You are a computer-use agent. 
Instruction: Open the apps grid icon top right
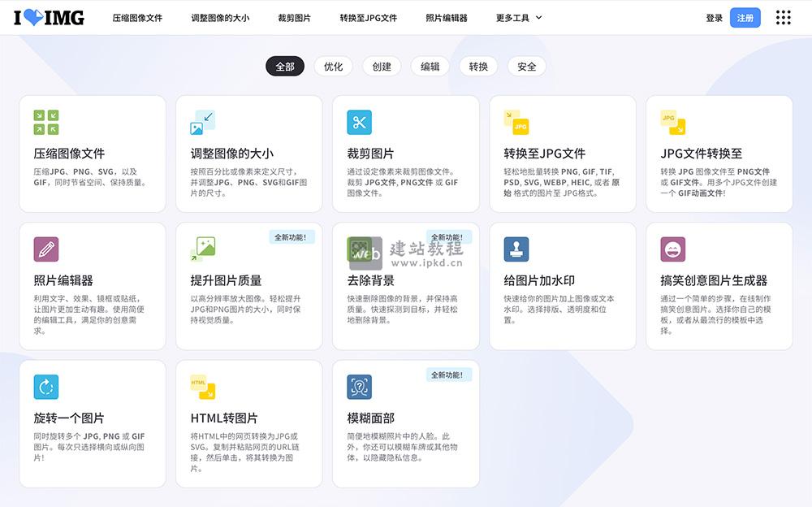tap(784, 17)
